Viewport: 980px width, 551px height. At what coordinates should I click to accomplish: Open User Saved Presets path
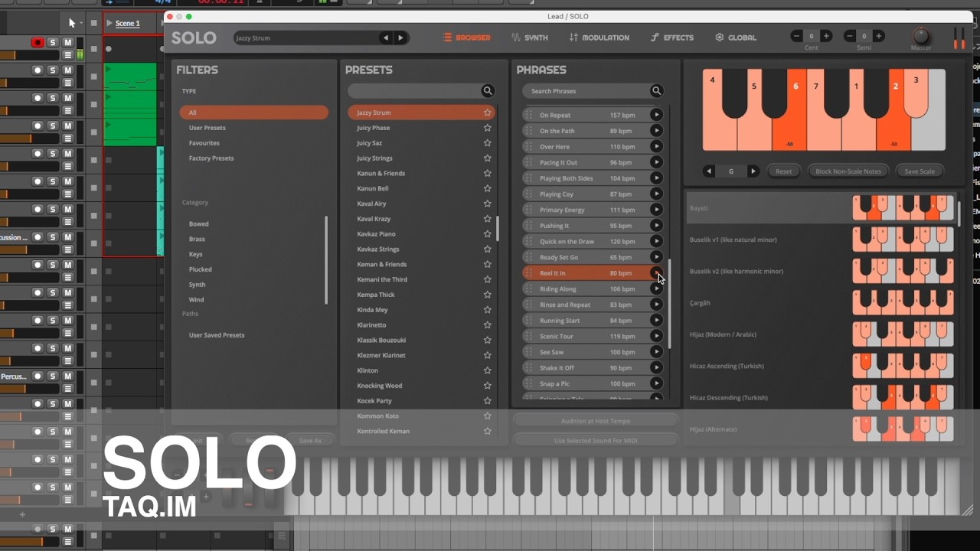coord(217,335)
